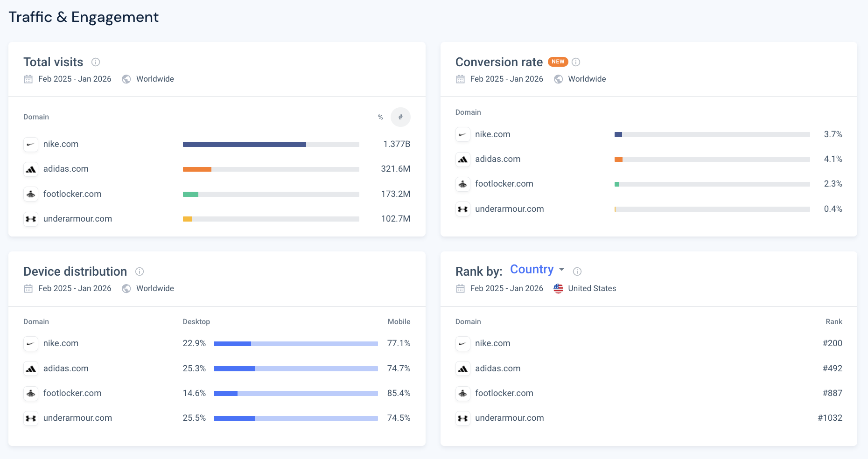Click adidas.com logo in Total visits
The width and height of the screenshot is (868, 459).
[31, 169]
